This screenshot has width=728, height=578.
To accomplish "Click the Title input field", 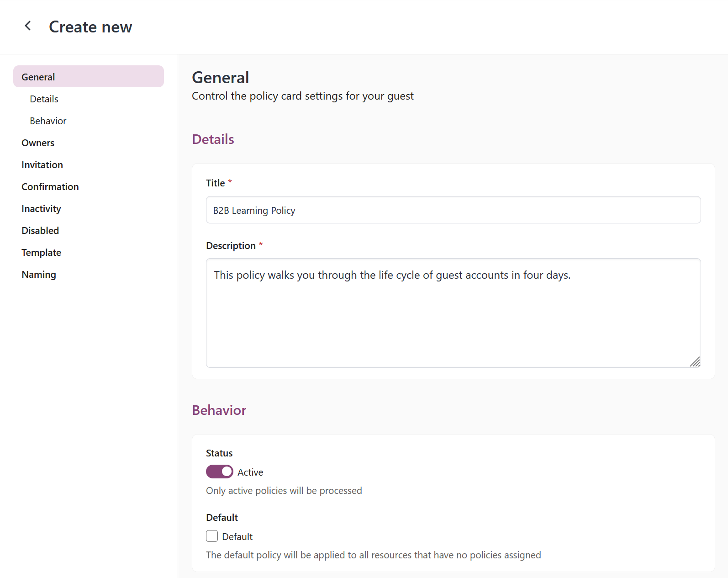I will (453, 210).
